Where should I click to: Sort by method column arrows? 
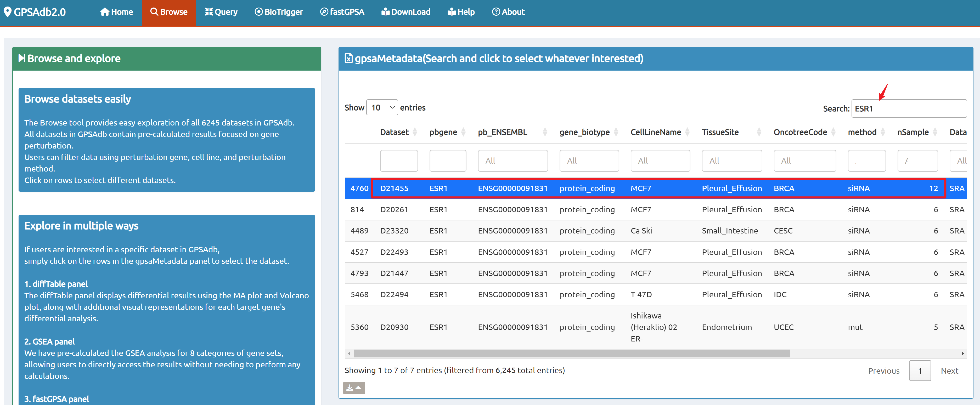(883, 132)
